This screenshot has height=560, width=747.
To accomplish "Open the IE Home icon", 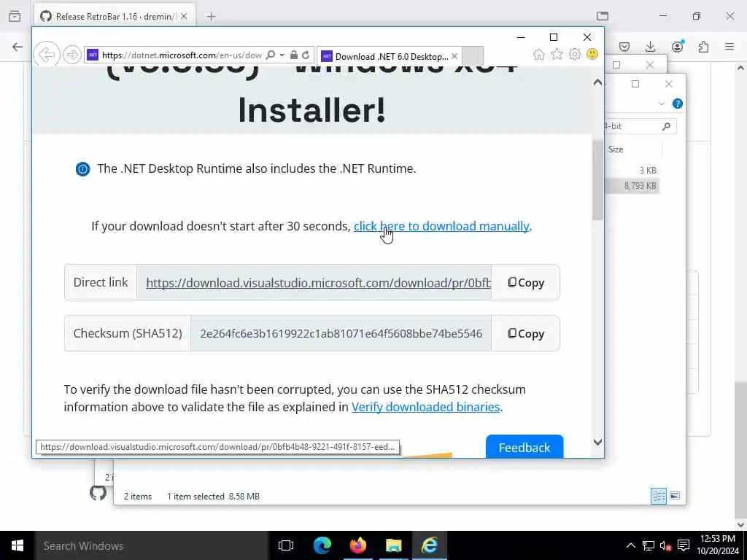I will click(539, 54).
